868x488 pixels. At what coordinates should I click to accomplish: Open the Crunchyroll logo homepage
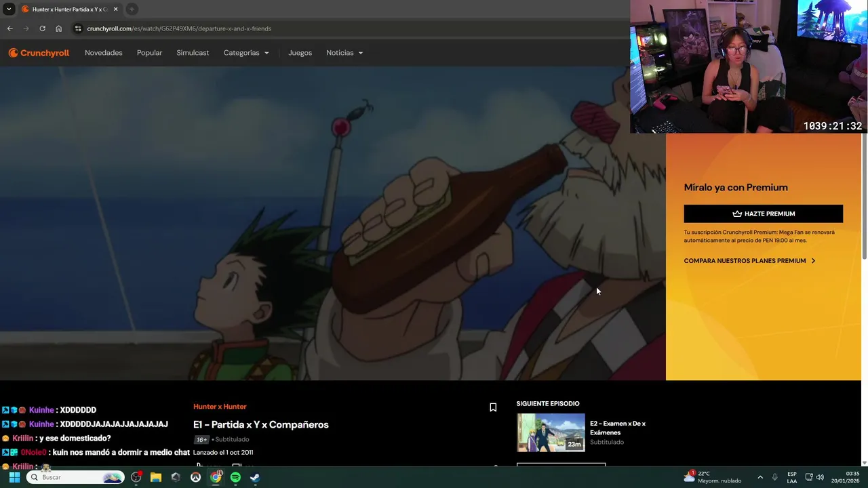(39, 53)
